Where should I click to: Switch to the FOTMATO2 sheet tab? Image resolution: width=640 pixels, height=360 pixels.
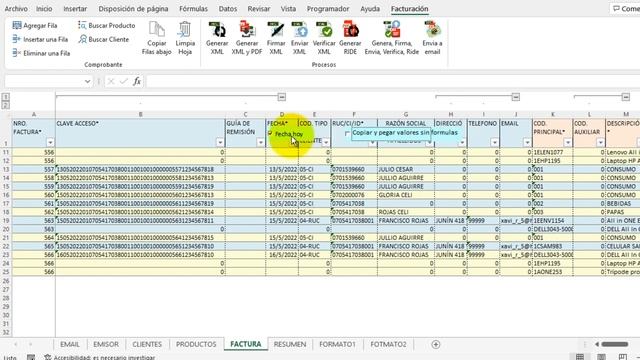click(x=388, y=344)
